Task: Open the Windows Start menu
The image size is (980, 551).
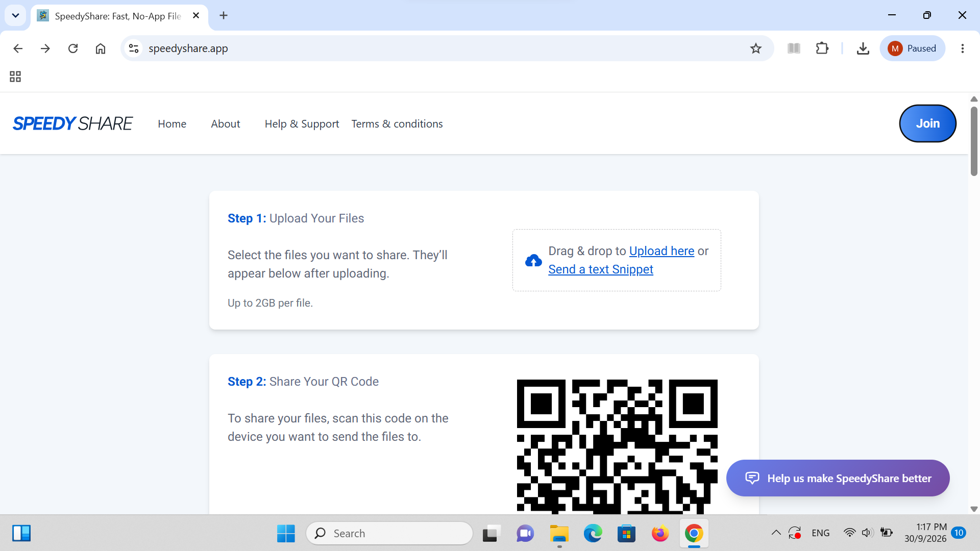Action: 286,534
